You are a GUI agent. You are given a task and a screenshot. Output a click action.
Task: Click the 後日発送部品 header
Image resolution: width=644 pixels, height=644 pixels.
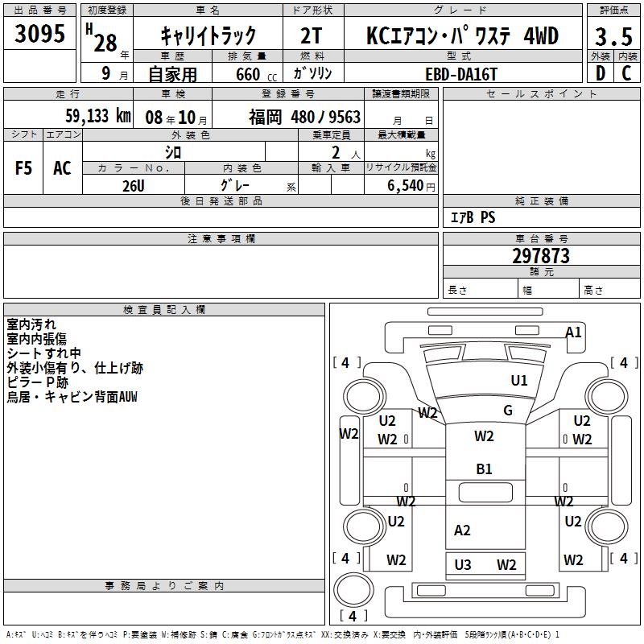[x=221, y=200]
